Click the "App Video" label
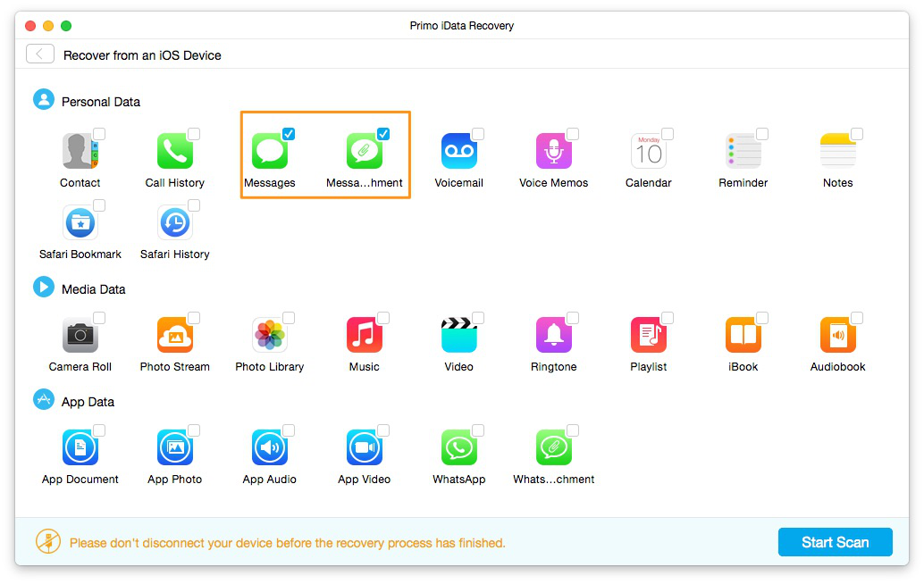 (365, 480)
